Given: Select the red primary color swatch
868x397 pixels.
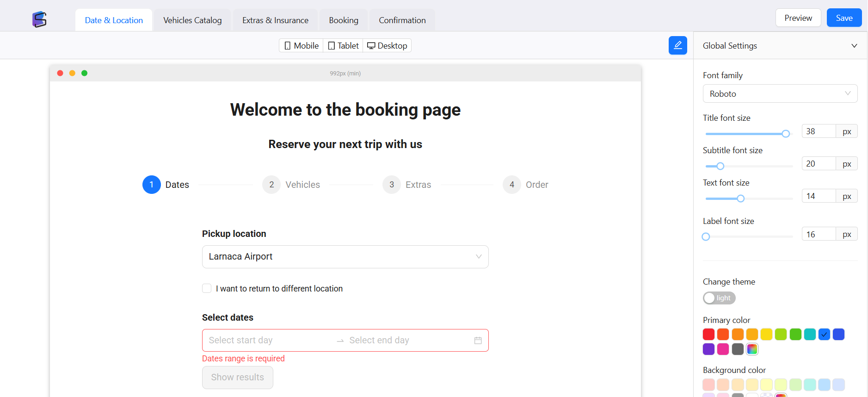Looking at the screenshot, I should [x=708, y=334].
